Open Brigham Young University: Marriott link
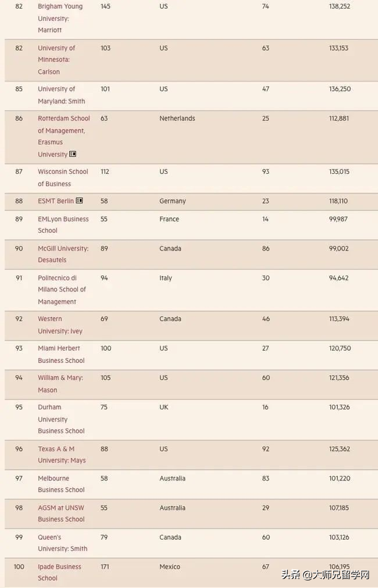Image resolution: width=378 pixels, height=588 pixels. coord(60,18)
